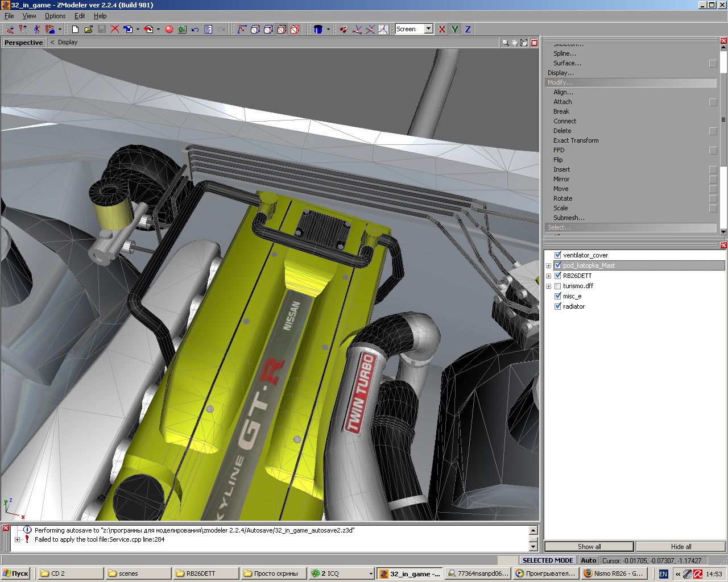Viewport: 728px width, 582px height.
Task: Select the viewport pan hand tool
Action: click(x=515, y=43)
